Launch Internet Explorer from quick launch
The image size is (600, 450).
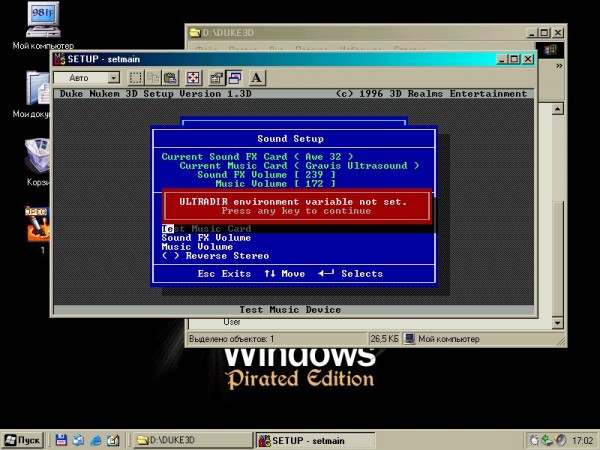[96, 440]
